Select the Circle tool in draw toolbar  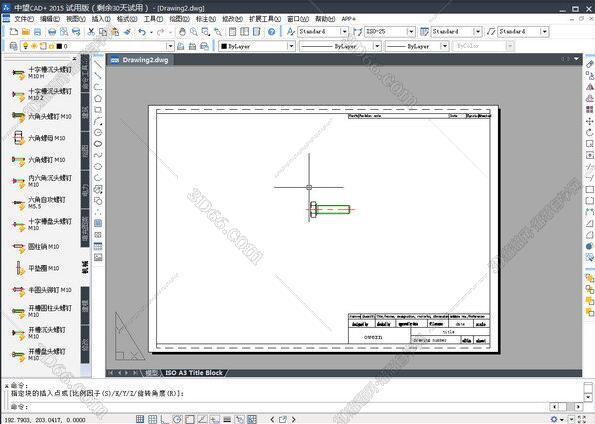(98, 132)
